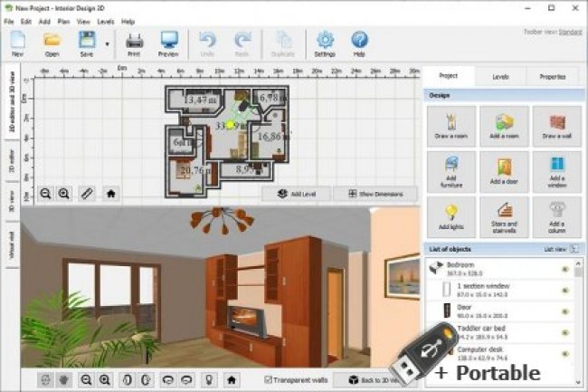
Task: Select the Toddler car bed list row
Action: 499,332
